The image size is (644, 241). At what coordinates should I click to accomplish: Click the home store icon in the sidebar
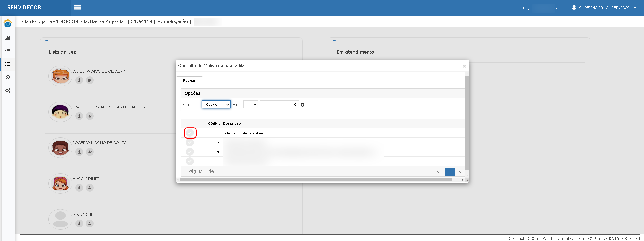point(8,23)
